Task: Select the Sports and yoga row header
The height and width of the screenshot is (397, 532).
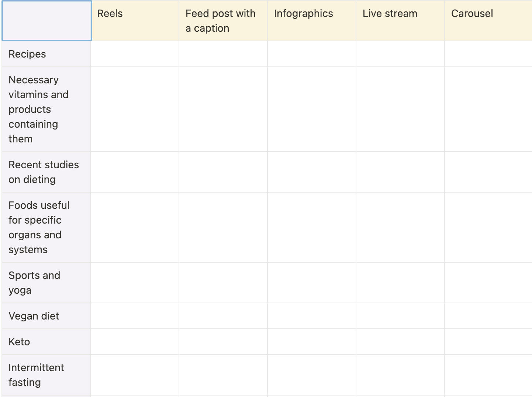Action: tap(46, 283)
